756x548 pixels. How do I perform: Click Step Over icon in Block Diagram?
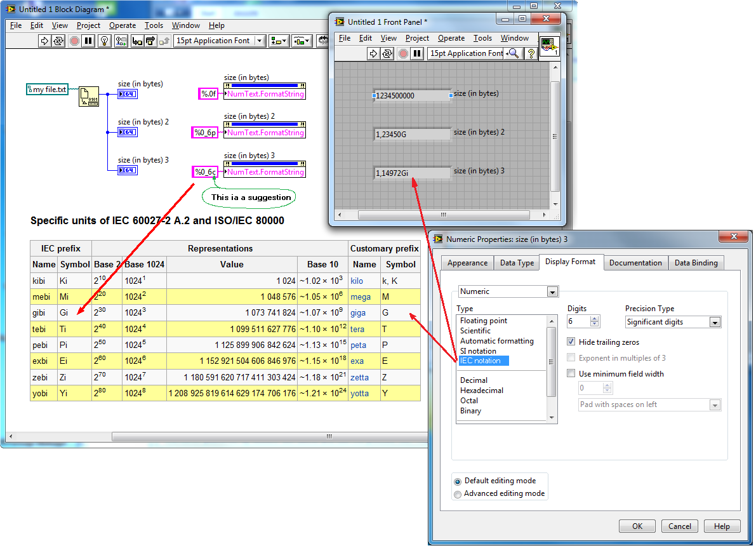tap(150, 41)
